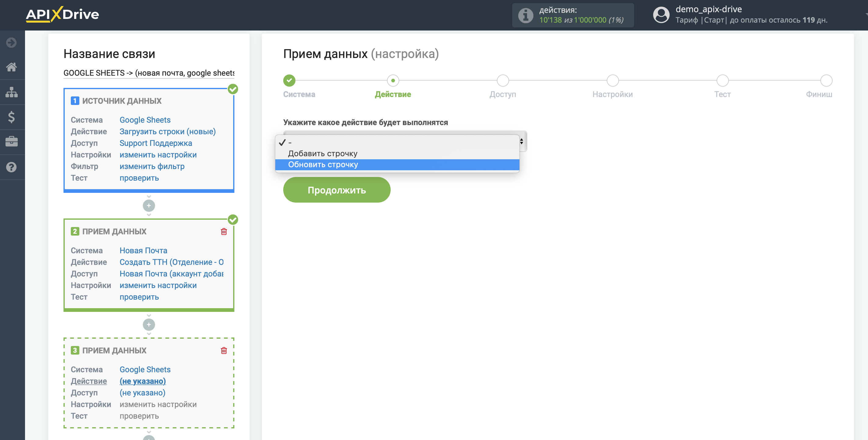Click green checkmark on block 2 ПРИЕМ ДАННЫХ
The height and width of the screenshot is (440, 868).
(x=233, y=220)
